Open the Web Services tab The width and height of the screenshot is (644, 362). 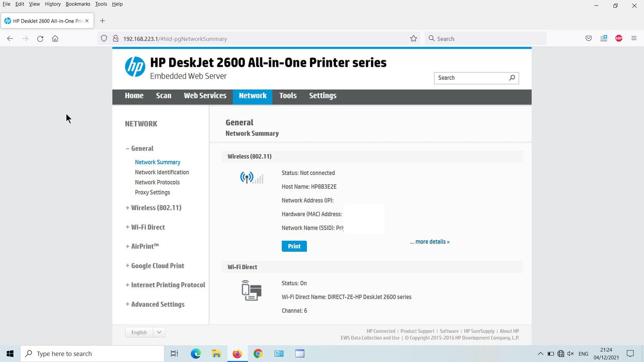pyautogui.click(x=205, y=96)
